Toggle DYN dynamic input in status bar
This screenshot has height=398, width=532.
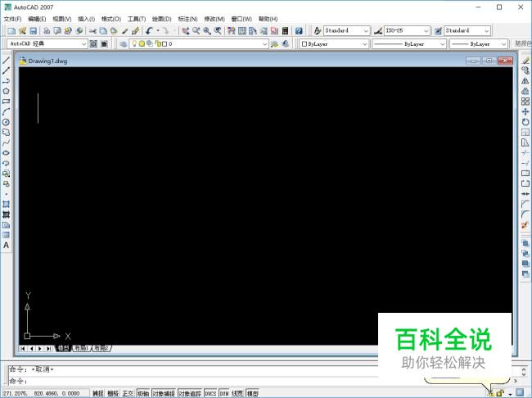coord(224,393)
